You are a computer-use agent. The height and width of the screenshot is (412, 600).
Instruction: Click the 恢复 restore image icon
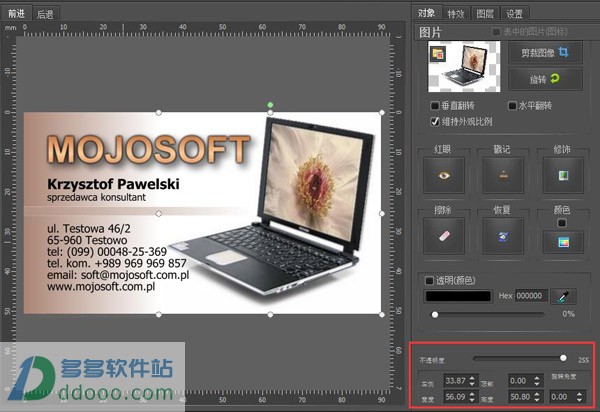[503, 236]
